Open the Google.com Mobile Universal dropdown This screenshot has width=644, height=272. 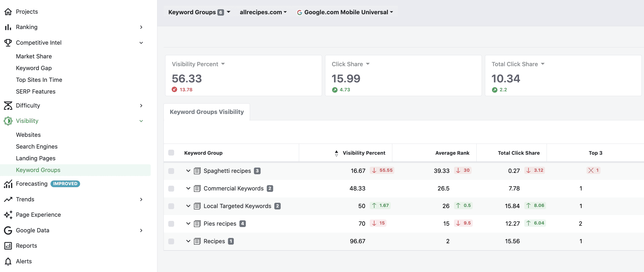(345, 12)
